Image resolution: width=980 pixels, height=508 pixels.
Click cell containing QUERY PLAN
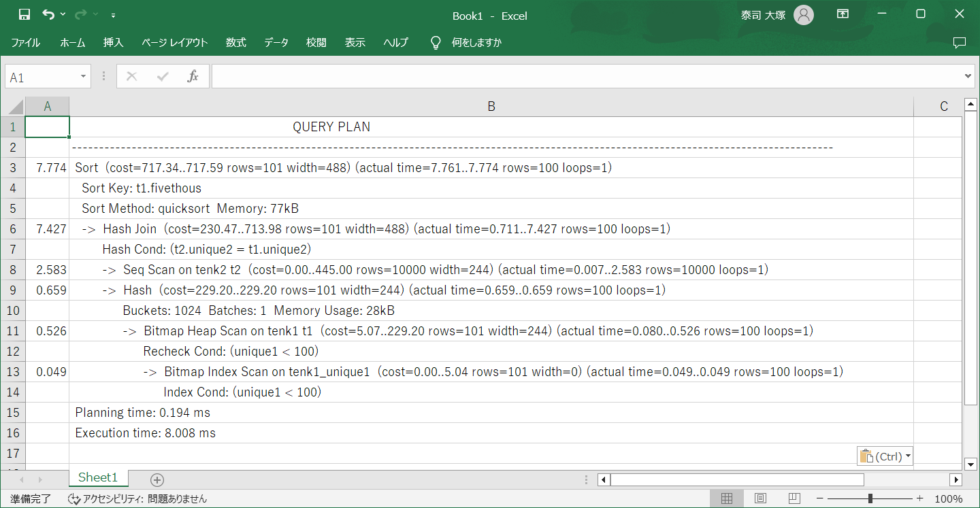pyautogui.click(x=491, y=127)
